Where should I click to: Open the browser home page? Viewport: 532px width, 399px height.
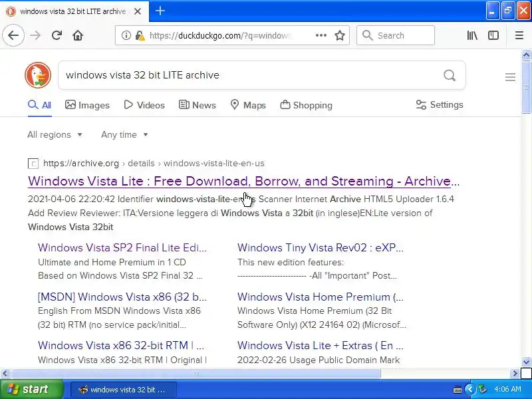click(x=78, y=35)
